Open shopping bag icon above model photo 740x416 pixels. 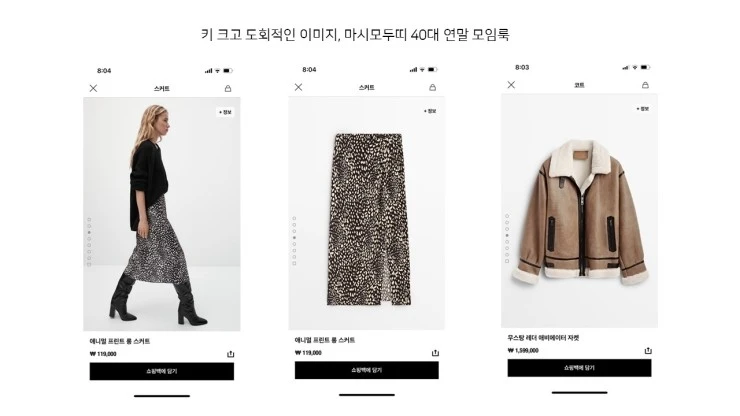228,88
